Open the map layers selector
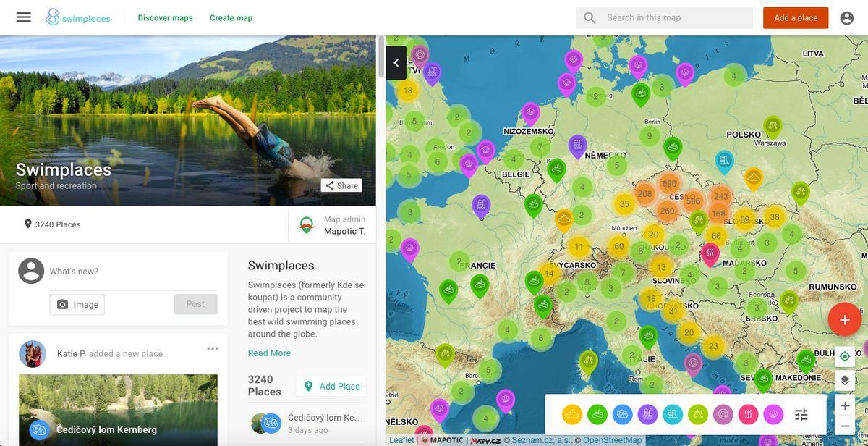 pos(845,380)
